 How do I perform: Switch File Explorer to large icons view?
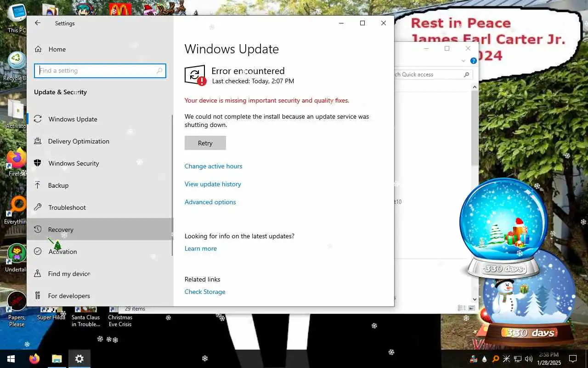[x=471, y=308]
